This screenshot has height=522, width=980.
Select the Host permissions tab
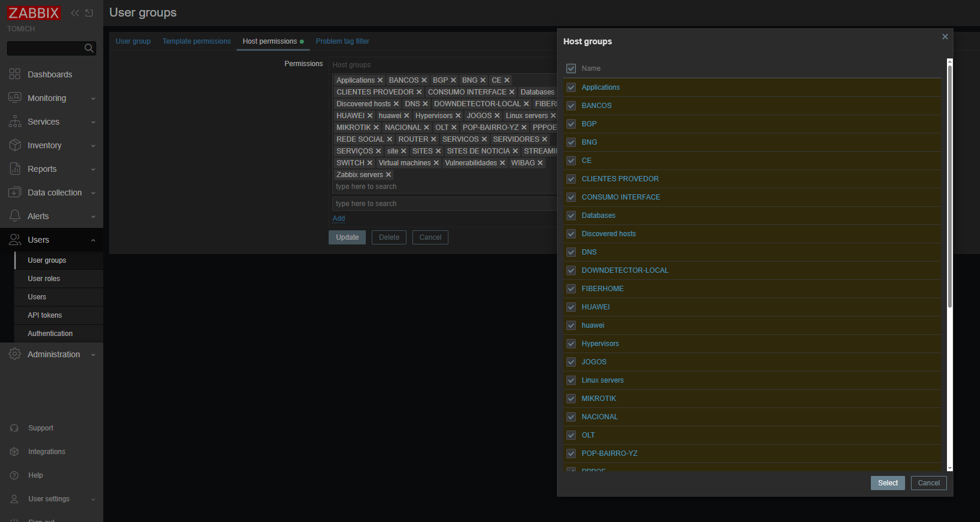(x=273, y=41)
